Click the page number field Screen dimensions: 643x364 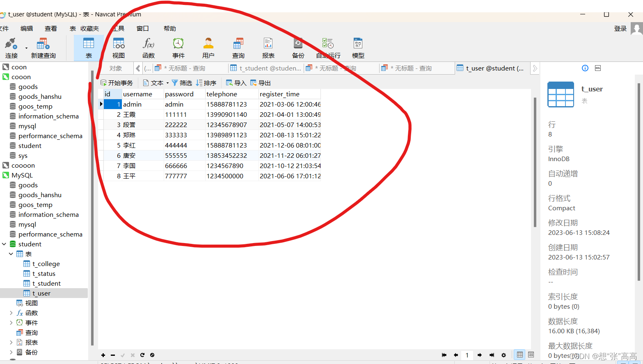(467, 355)
